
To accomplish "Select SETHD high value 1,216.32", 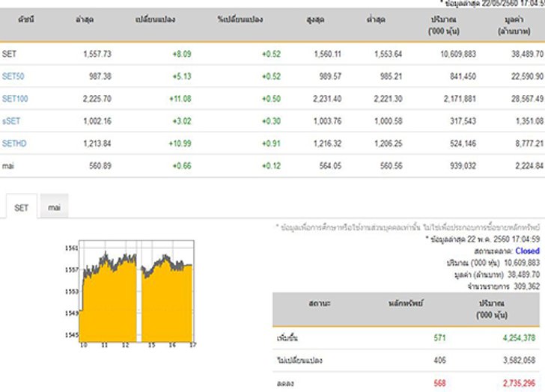I will [327, 143].
